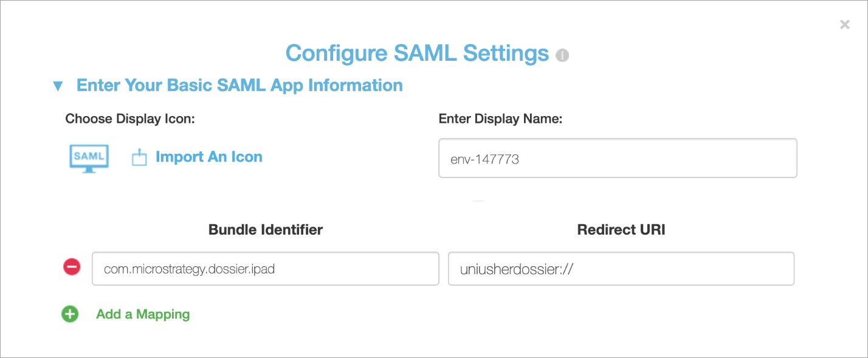Select the Add a Mapping link

point(143,314)
